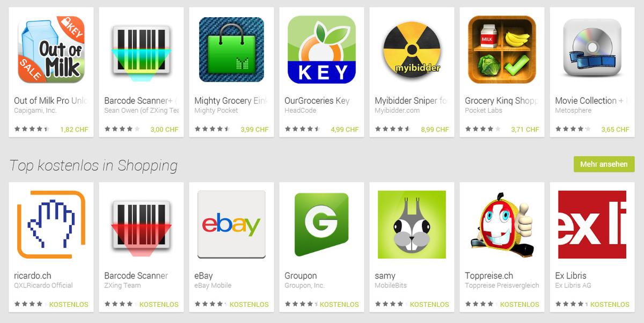
Task: Click the eBay Mobile developer link
Action: pos(213,285)
